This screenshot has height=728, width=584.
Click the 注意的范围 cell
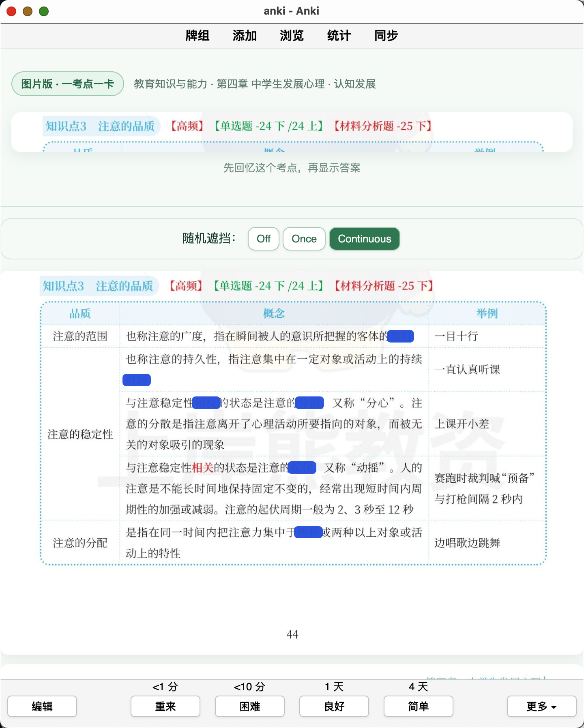(80, 336)
